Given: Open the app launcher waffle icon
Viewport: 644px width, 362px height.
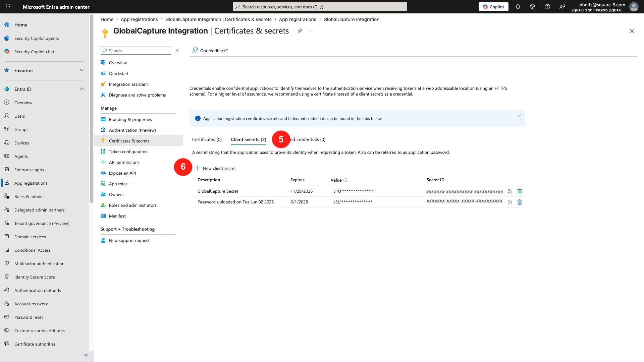Looking at the screenshot, I should coord(8,7).
